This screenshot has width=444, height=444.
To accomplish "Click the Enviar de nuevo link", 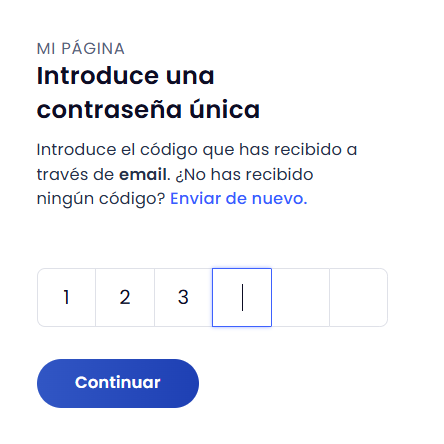I will point(239,199).
